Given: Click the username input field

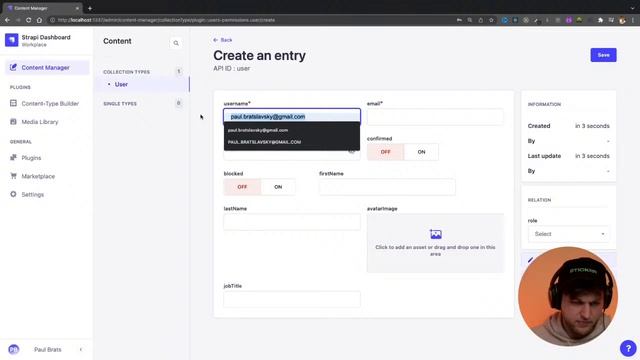Looking at the screenshot, I should coord(292,116).
